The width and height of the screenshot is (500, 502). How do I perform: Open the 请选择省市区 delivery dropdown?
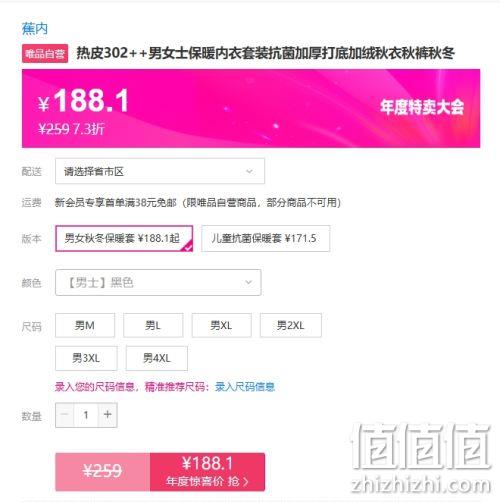point(160,171)
